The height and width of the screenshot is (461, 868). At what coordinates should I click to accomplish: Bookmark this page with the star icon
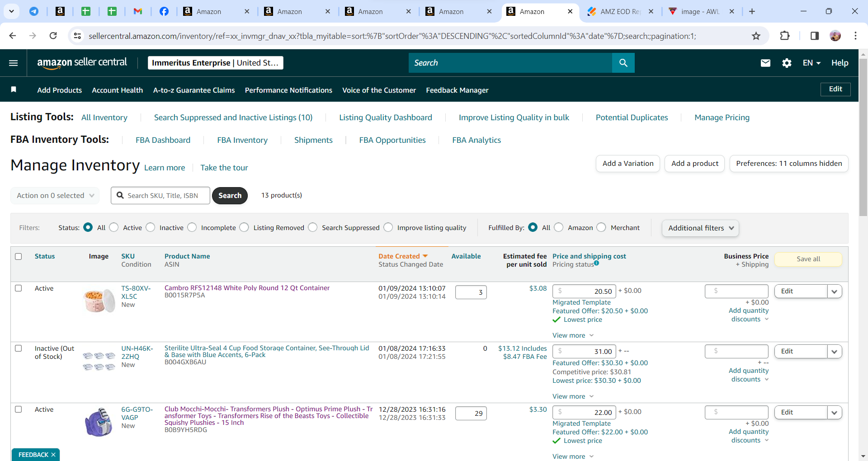(x=756, y=36)
